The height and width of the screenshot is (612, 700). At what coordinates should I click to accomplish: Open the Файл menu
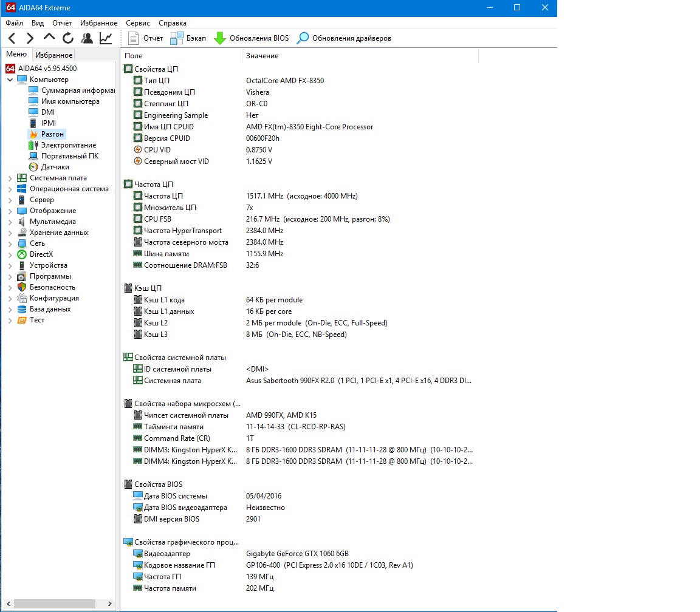(15, 22)
